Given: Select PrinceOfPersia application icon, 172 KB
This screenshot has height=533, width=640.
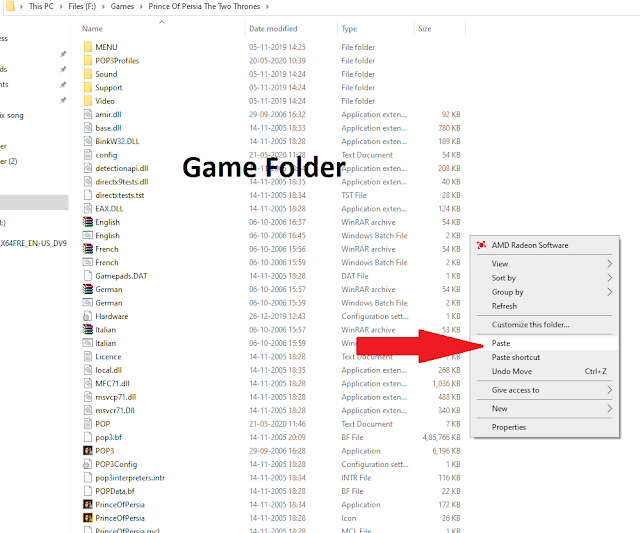Looking at the screenshot, I should pos(88,504).
